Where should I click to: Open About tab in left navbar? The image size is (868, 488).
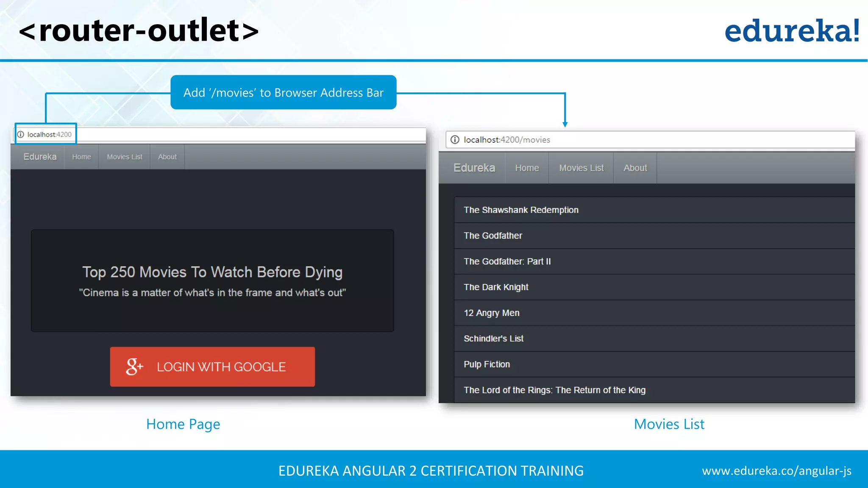pyautogui.click(x=167, y=157)
